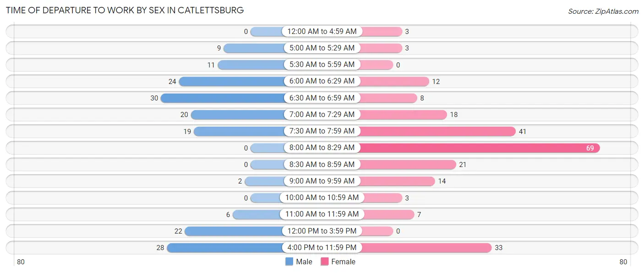Screen dimensions: 644x273
Task: Click the pink Female legend swatch
Action: (325, 262)
